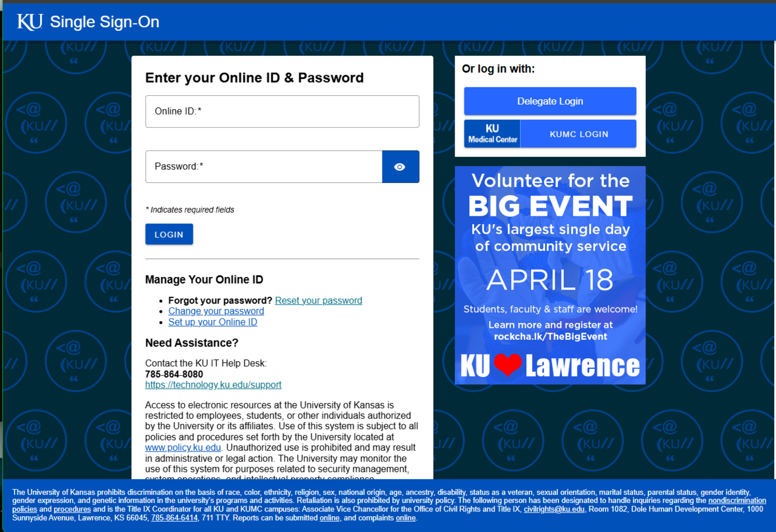This screenshot has height=532, width=776.
Task: Open the Big Event volunteer banner
Action: coord(550,275)
